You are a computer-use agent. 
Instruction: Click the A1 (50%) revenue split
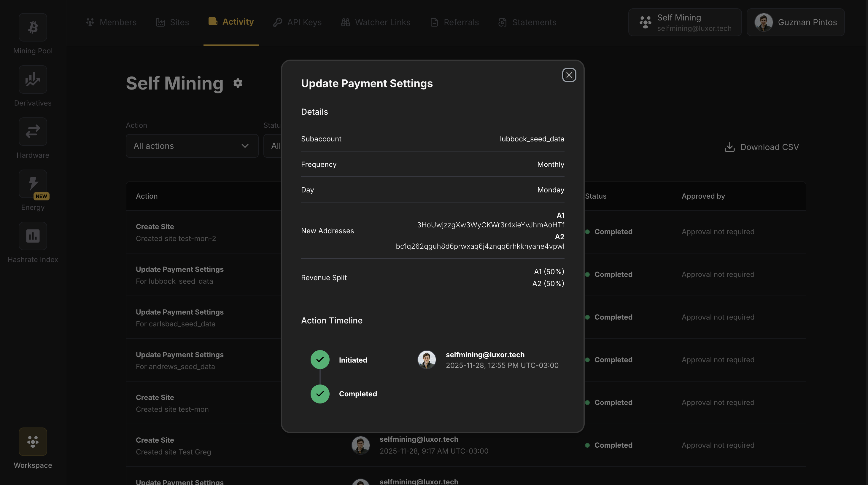549,272
